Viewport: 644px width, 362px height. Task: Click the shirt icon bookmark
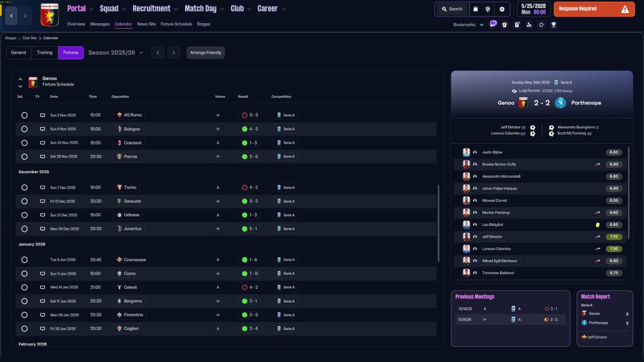pos(505,25)
